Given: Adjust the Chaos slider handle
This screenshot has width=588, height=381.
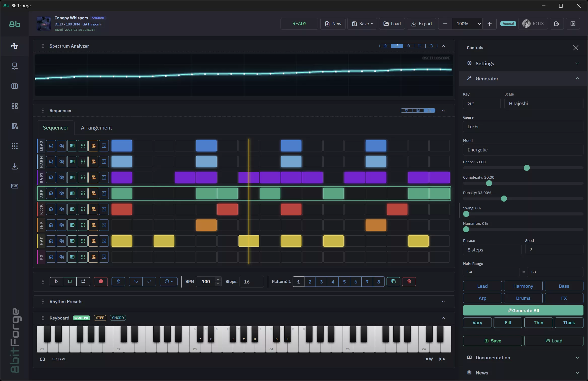Looking at the screenshot, I should pyautogui.click(x=527, y=168).
